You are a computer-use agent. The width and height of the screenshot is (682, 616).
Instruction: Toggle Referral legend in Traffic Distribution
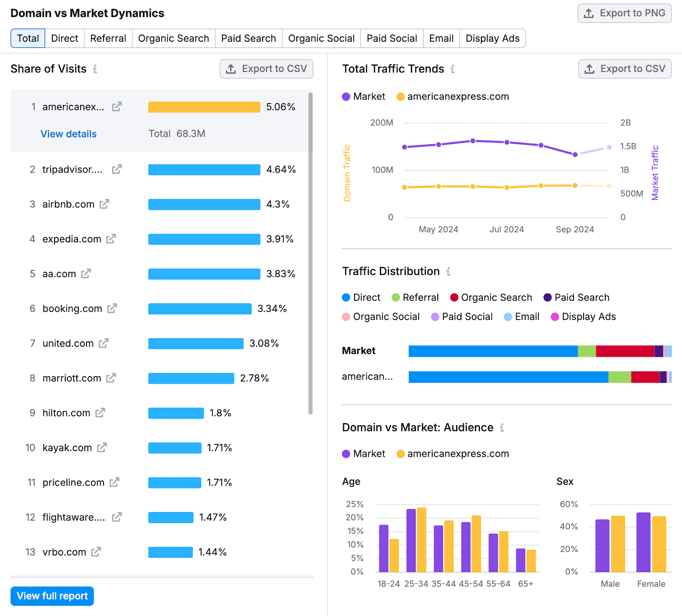415,297
